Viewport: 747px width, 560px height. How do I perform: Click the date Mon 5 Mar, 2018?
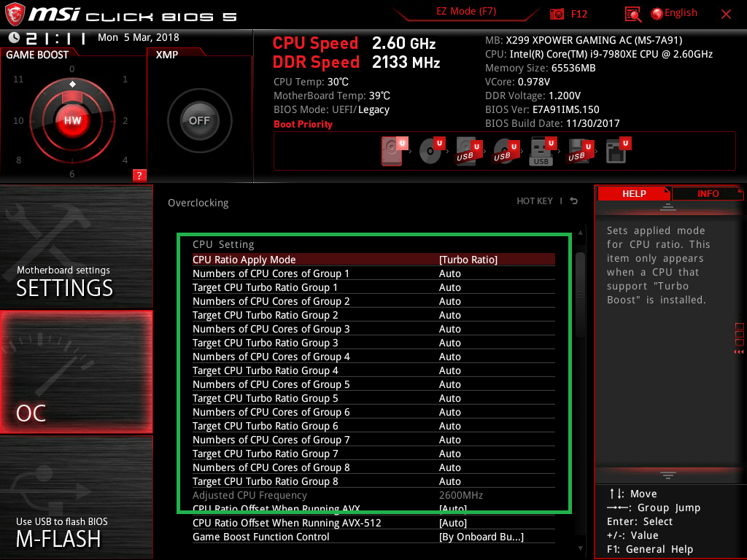click(x=138, y=37)
